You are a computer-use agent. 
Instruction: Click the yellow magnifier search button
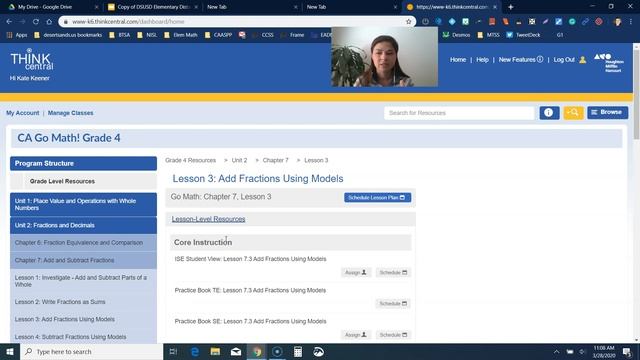(x=573, y=113)
